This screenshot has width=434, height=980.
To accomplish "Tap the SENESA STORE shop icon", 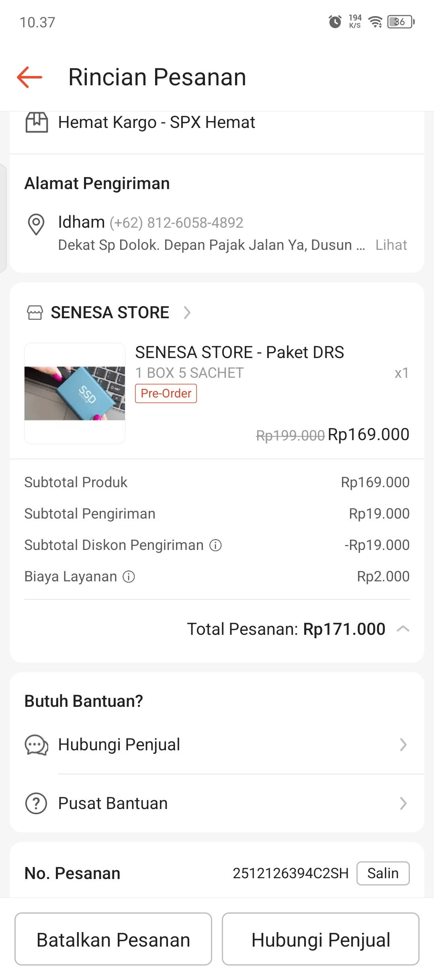I will pyautogui.click(x=35, y=313).
